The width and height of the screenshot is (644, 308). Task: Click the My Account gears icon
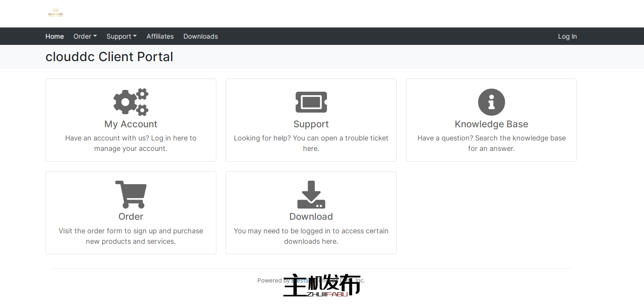tap(131, 102)
